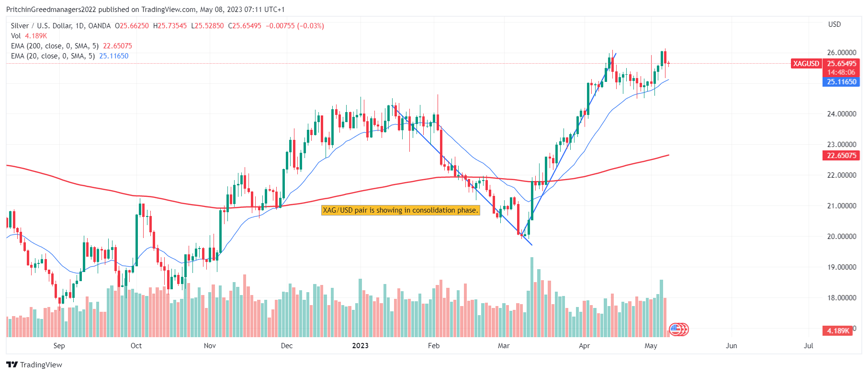Click the close value C25.65495
Image resolution: width=868 pixels, height=375 pixels.
point(245,26)
